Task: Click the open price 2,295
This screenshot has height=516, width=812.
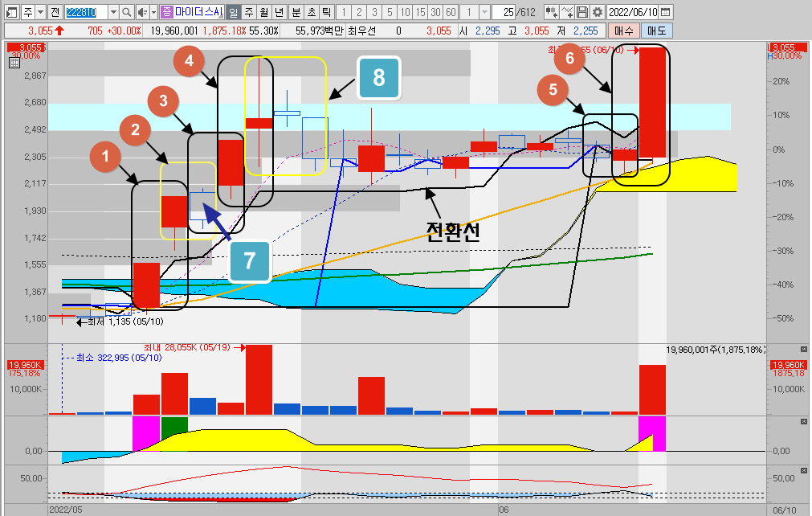Action: [488, 31]
